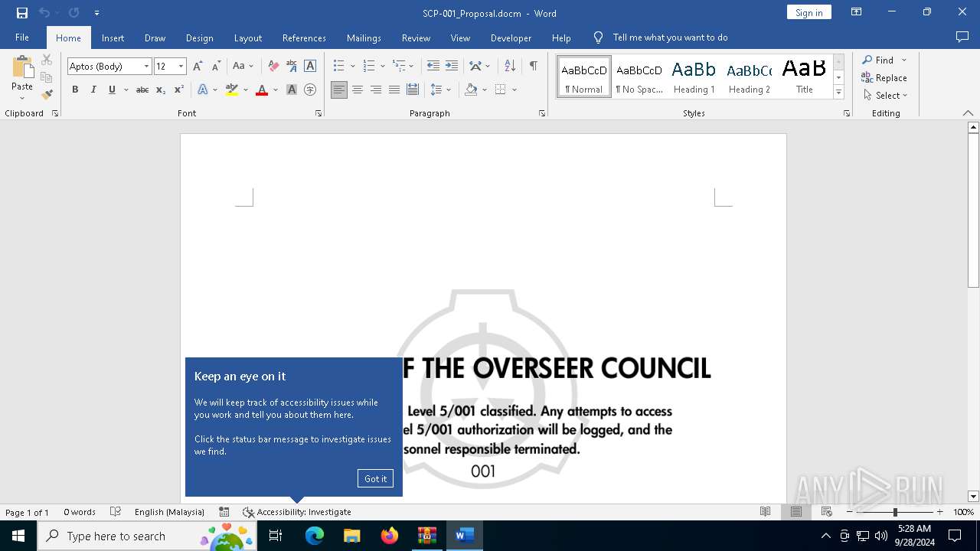Image resolution: width=980 pixels, height=551 pixels.
Task: Open the font name dropdown
Action: [146, 67]
